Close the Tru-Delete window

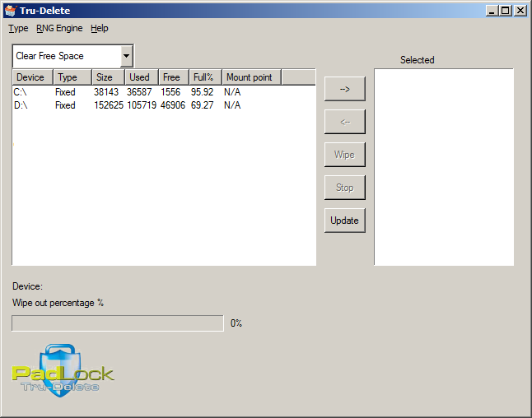click(520, 11)
